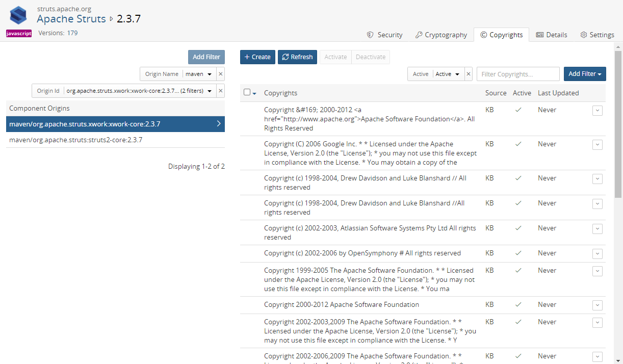Viewport: 623px width, 364px height.
Task: Open the select-all checkbox dropdown caret
Action: [254, 93]
